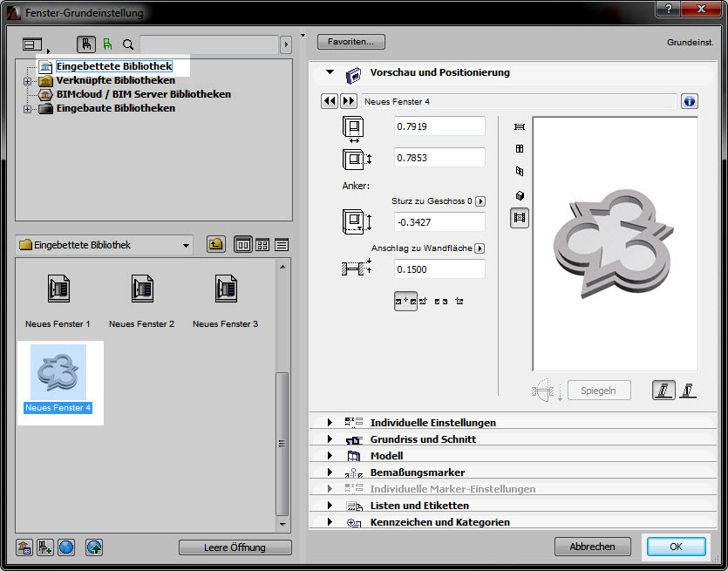Screen dimensions: 728x571
Task: Expand the Modell panel
Action: tap(330, 456)
